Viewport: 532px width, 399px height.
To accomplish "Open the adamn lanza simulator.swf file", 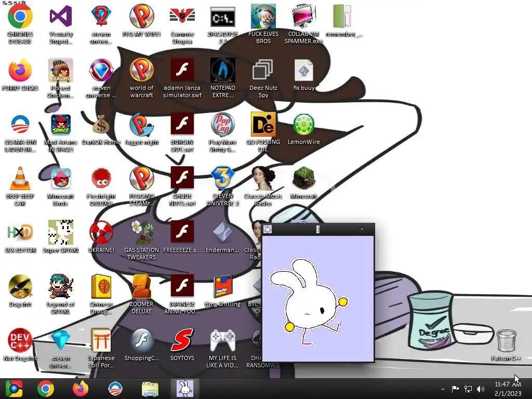I will [182, 70].
